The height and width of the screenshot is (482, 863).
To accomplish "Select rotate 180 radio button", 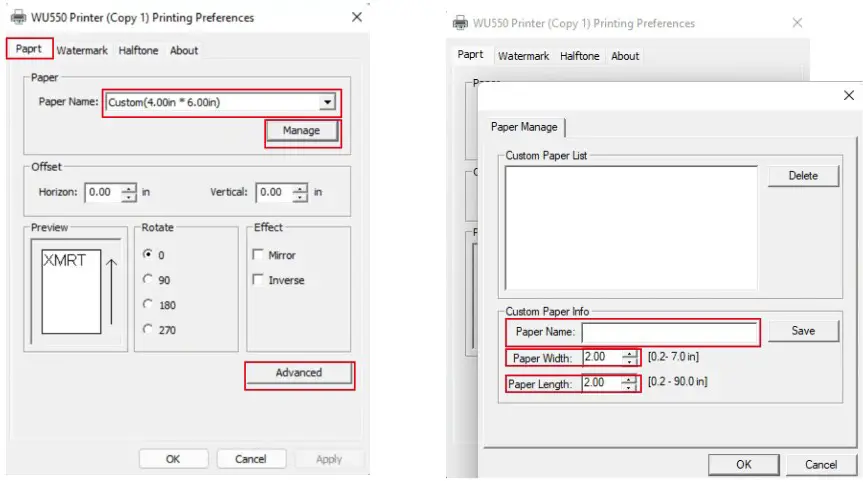I will (x=148, y=304).
